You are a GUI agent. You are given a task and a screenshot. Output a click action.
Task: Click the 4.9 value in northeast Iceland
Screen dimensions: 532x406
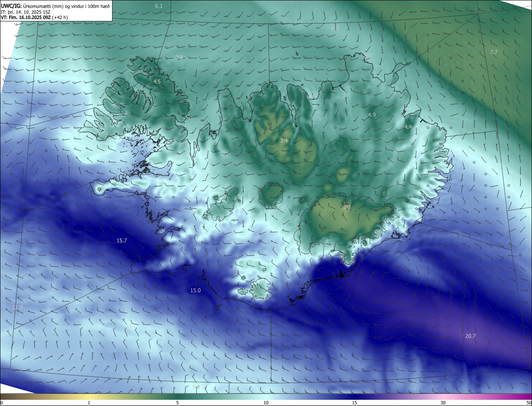click(372, 115)
